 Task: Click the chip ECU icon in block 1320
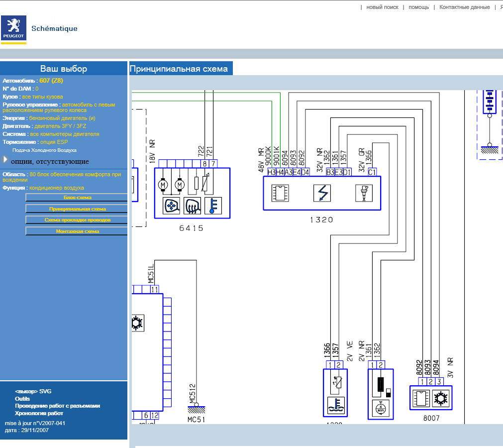point(280,193)
